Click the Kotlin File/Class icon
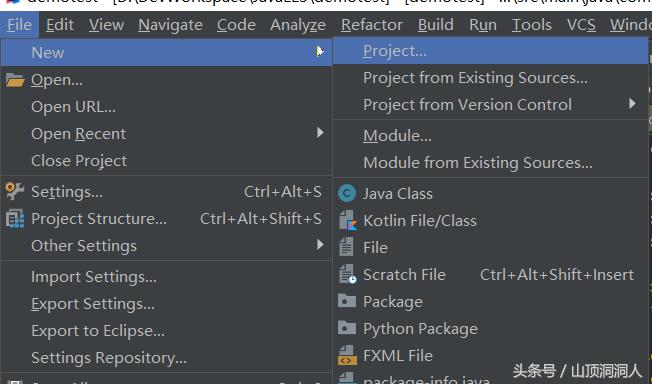 [x=348, y=220]
